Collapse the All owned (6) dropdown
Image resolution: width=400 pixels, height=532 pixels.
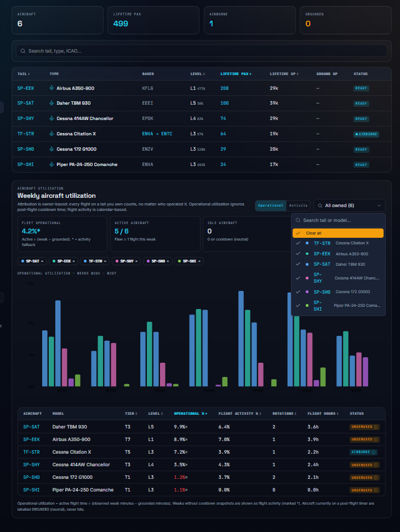(x=350, y=205)
